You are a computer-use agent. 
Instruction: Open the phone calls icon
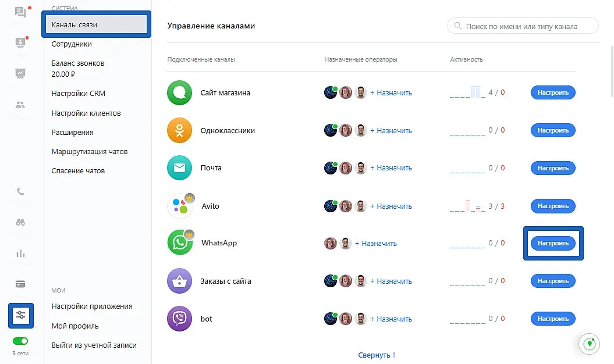click(x=21, y=191)
